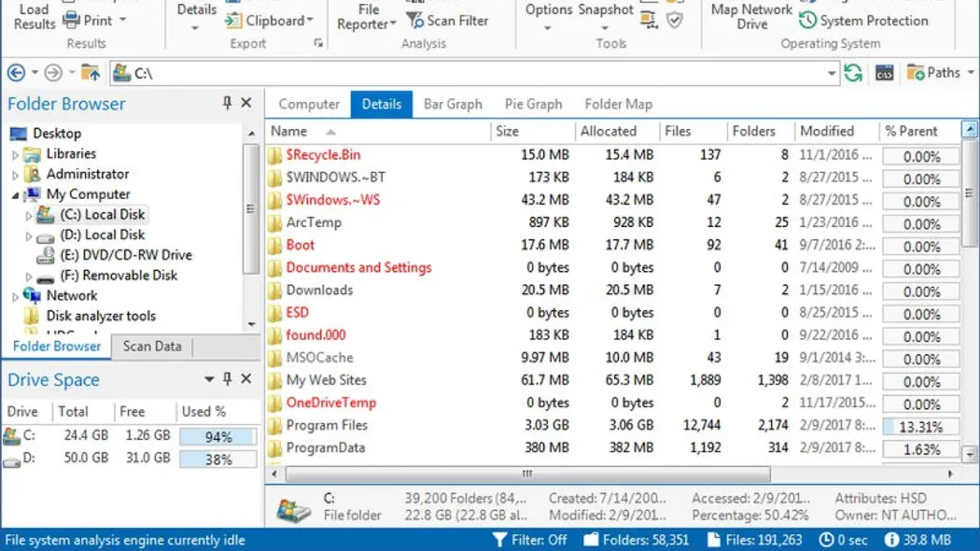Select drive C: row in Drive Space

131,436
